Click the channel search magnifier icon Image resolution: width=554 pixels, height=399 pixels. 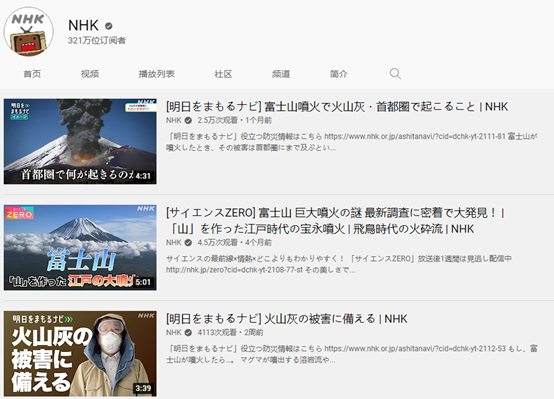tap(395, 74)
